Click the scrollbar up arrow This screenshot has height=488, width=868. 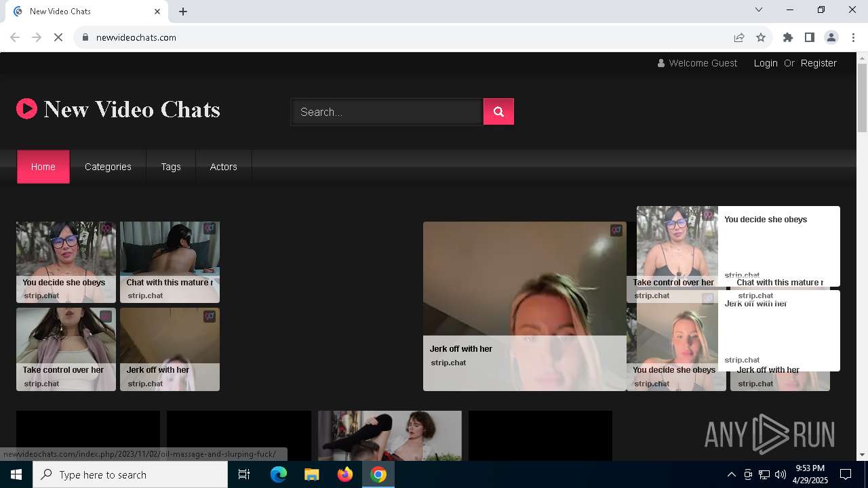click(862, 58)
